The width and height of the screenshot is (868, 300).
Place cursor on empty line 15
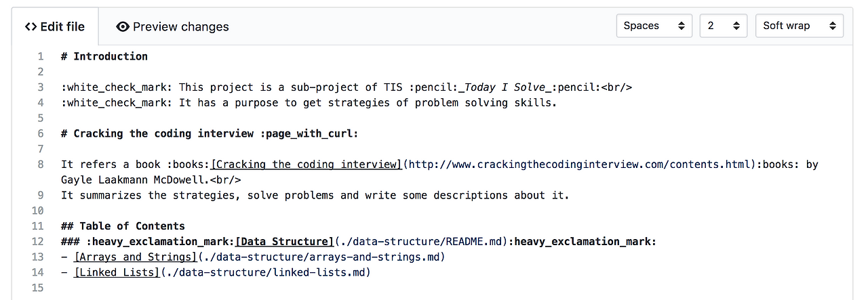tap(203, 288)
